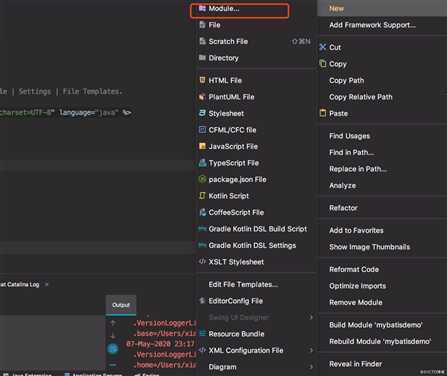Viewport: 447px width, 376px height.
Task: Click the XML Configuration File icon
Action: point(202,350)
